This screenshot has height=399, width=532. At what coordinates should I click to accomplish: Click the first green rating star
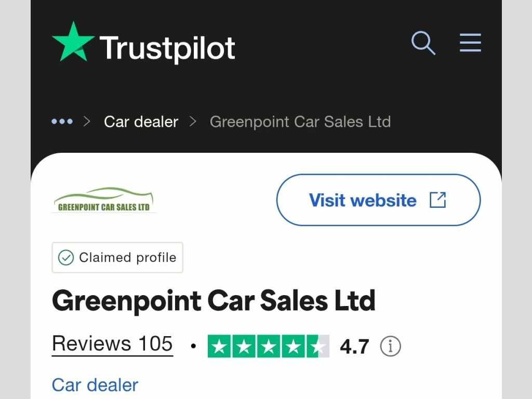point(219,346)
